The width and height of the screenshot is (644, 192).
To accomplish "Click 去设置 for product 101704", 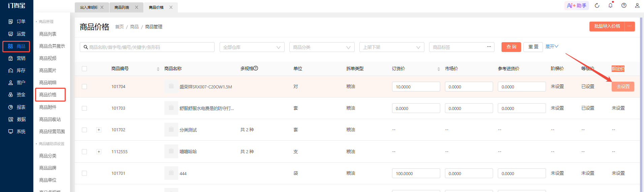I will (623, 87).
